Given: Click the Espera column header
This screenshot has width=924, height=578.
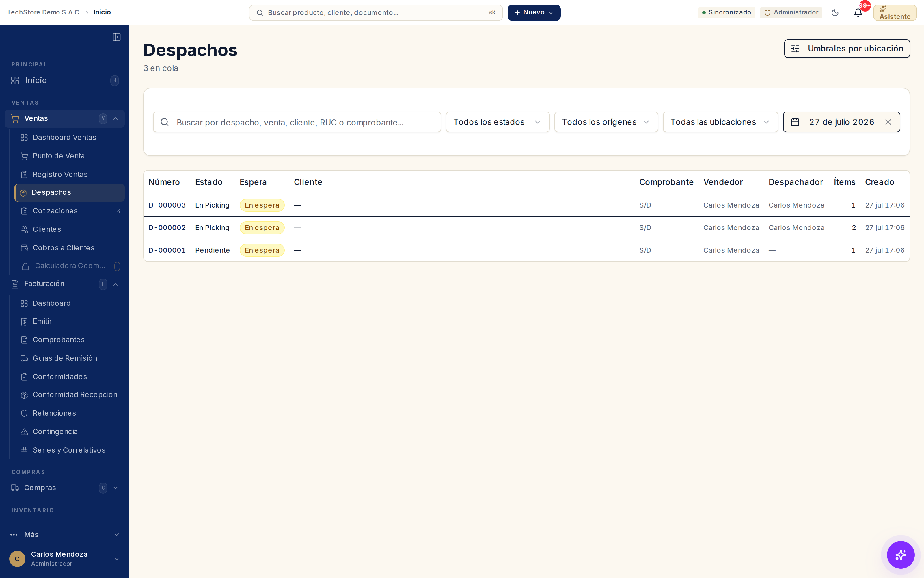Looking at the screenshot, I should tap(253, 182).
